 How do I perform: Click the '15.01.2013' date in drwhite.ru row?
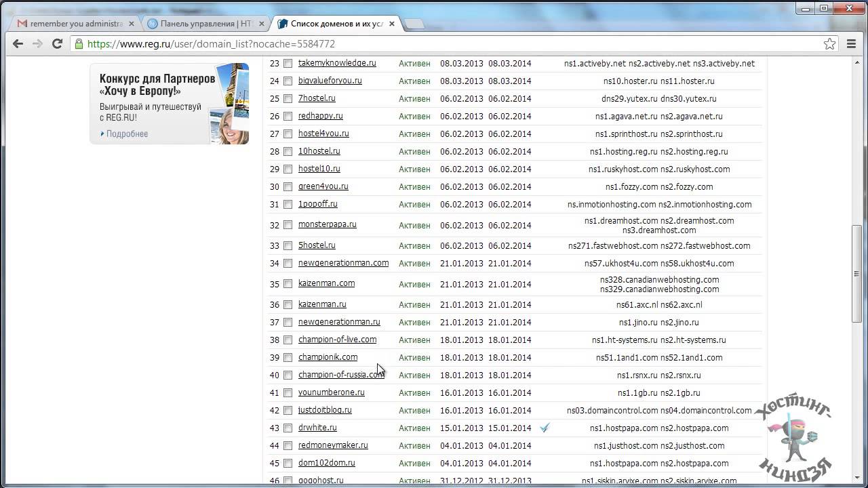coord(462,428)
